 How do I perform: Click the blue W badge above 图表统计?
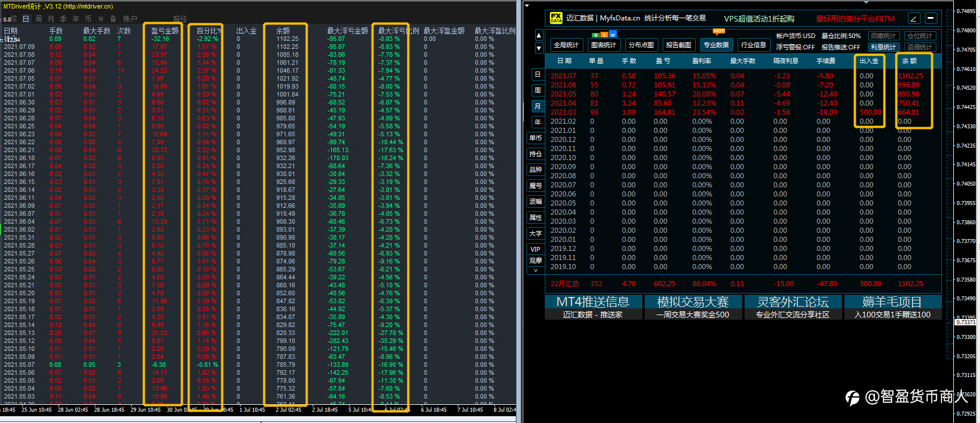[612, 35]
